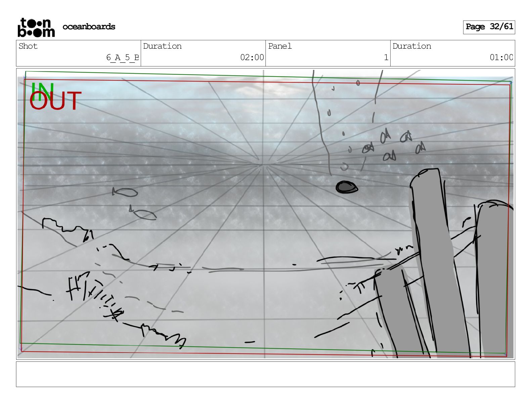Click the Shot column's 'Duration' label
532x411 pixels.
(162, 46)
